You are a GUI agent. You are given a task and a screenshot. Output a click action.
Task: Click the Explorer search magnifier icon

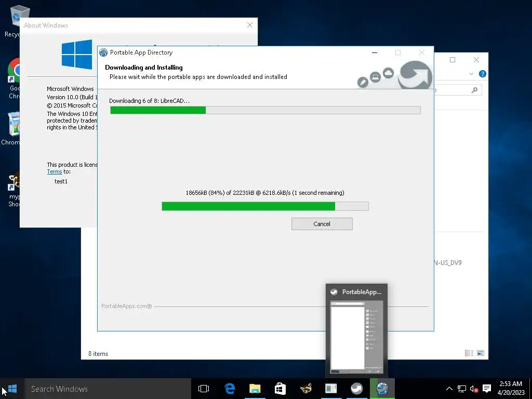point(474,90)
